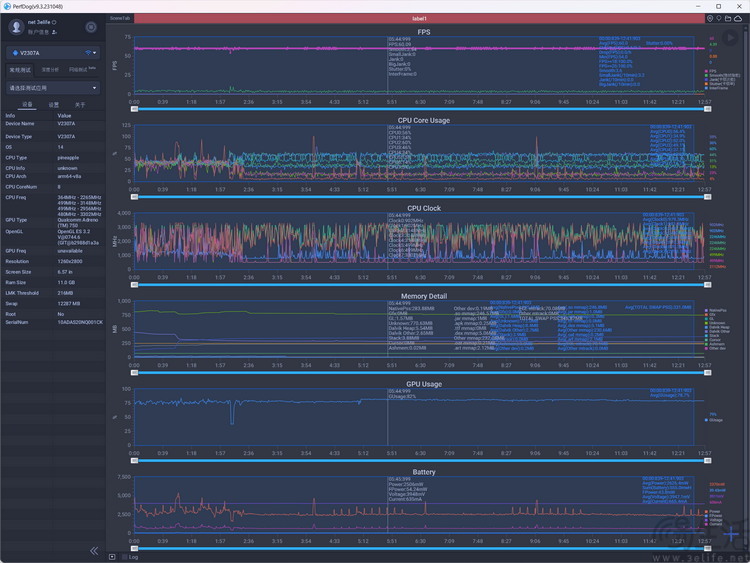The height and width of the screenshot is (563, 750).
Task: Select the 设备 sub-tab
Action: (27, 104)
